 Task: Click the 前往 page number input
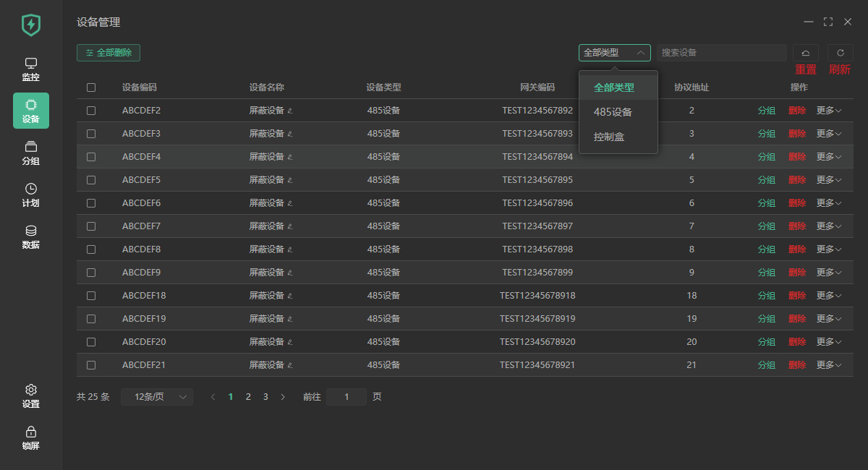346,397
